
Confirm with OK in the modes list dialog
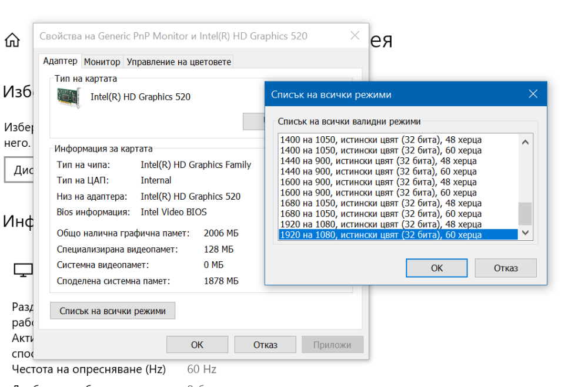[x=436, y=268]
